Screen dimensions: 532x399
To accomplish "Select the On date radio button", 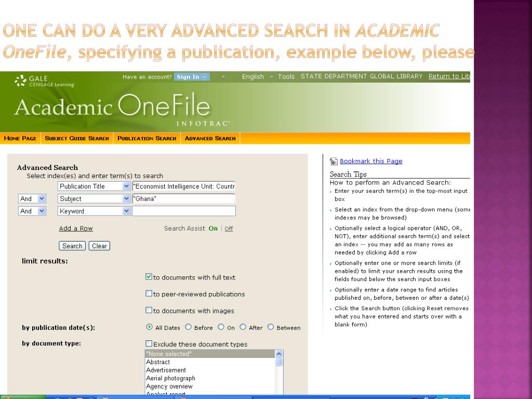I will click(221, 327).
